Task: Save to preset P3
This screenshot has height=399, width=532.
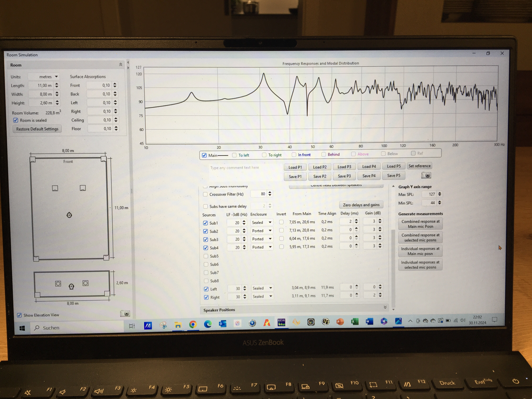Action: [x=344, y=176]
